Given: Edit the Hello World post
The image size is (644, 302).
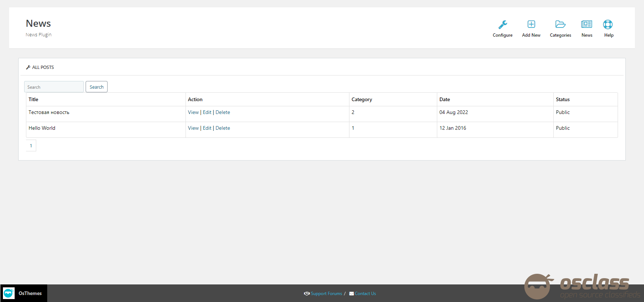Looking at the screenshot, I should [x=207, y=128].
